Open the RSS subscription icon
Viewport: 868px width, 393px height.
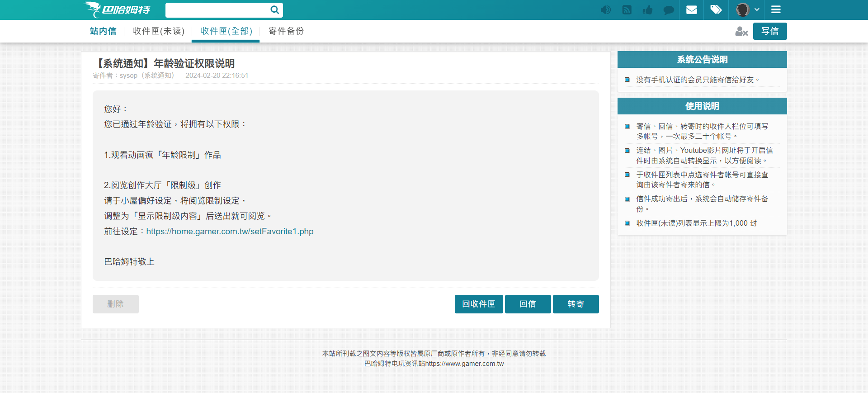(627, 10)
